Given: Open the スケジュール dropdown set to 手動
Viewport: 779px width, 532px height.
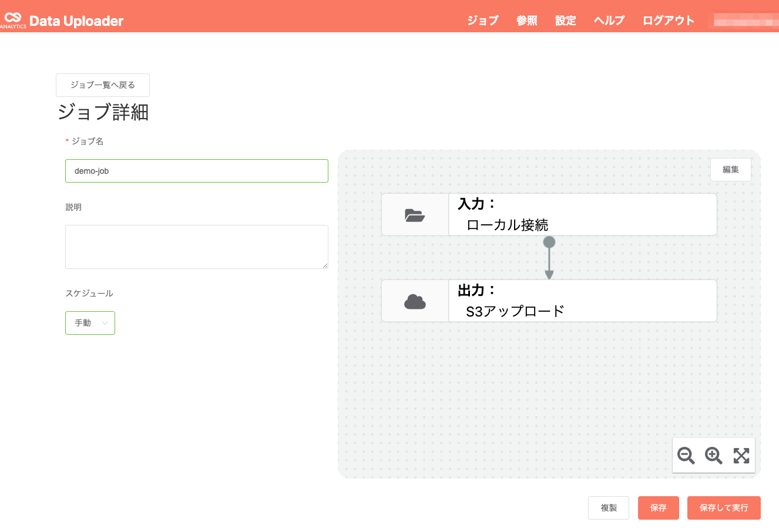Looking at the screenshot, I should [89, 322].
